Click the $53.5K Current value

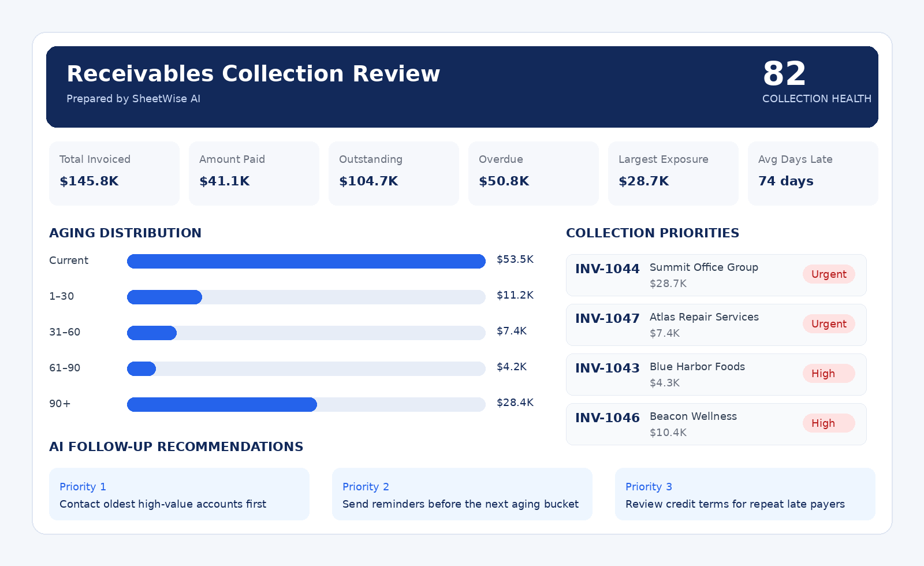tap(515, 259)
